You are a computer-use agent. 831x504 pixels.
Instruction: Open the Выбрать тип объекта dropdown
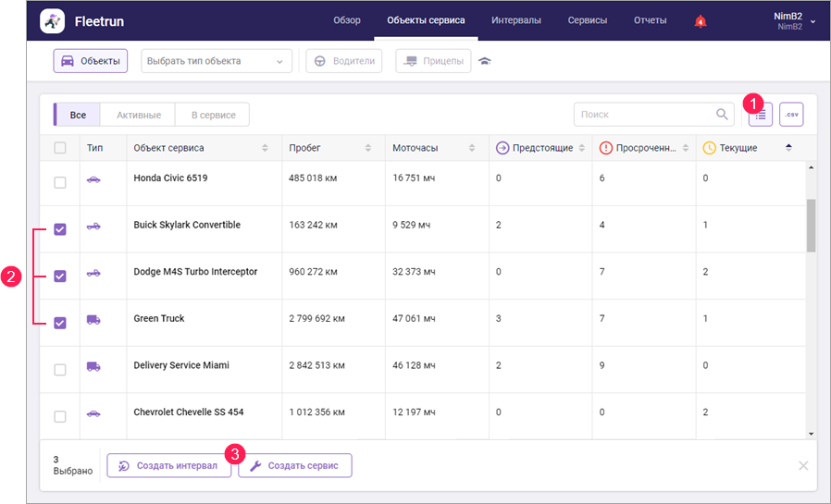(216, 62)
